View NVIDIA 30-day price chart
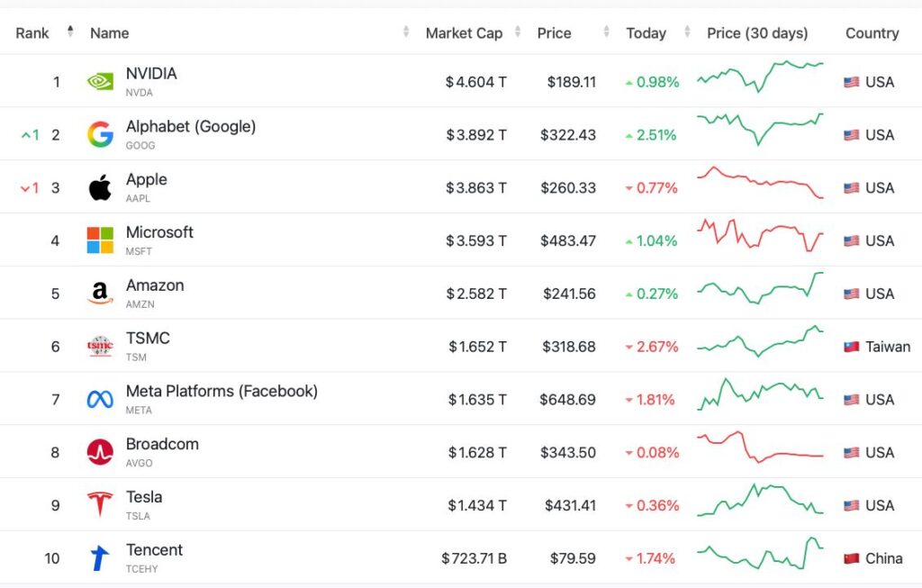922x588 pixels. 760,77
